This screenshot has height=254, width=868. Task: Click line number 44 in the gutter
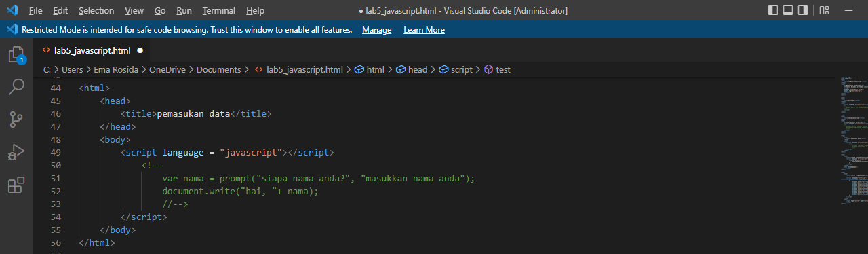point(56,88)
